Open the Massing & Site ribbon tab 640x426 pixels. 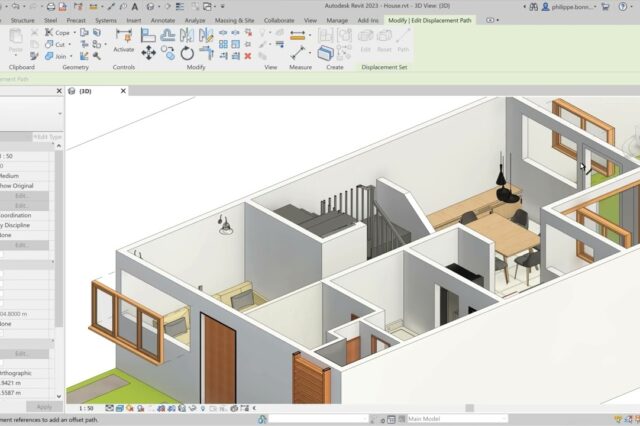pos(234,20)
